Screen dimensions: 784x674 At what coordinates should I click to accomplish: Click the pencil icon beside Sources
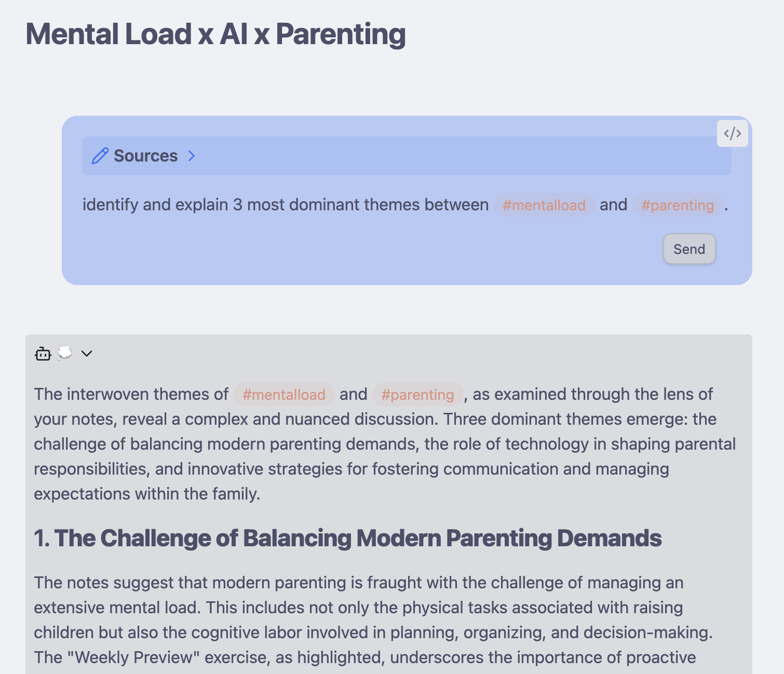100,156
